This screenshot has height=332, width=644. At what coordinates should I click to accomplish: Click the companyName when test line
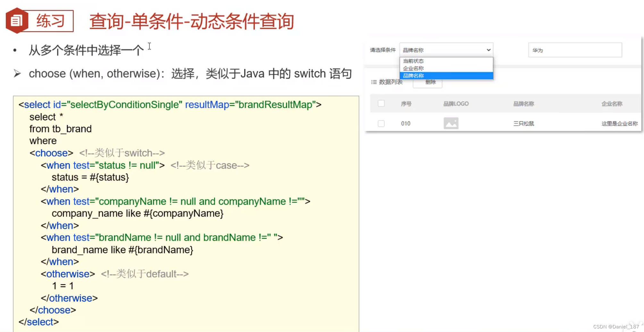tap(175, 201)
